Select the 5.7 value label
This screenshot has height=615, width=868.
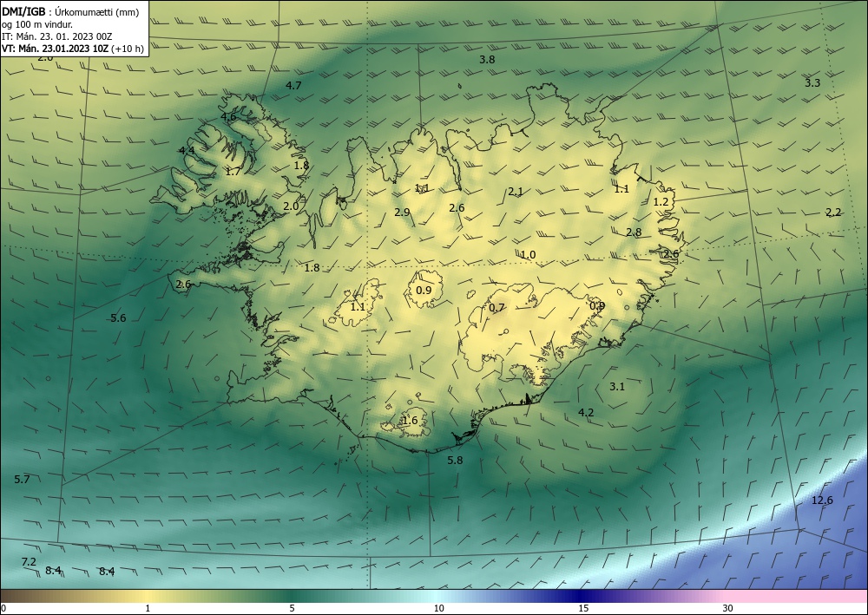tap(23, 480)
